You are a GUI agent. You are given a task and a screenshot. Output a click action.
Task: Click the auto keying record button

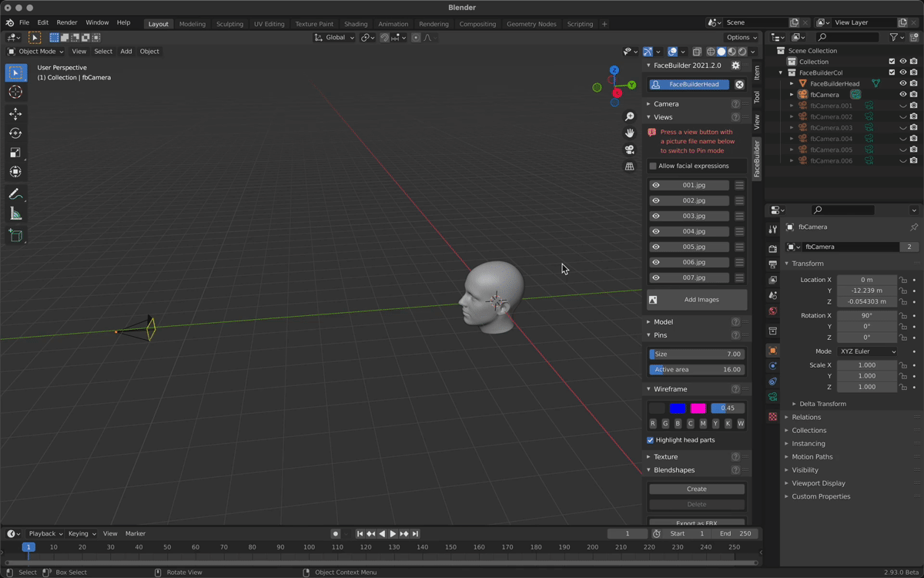(x=335, y=533)
